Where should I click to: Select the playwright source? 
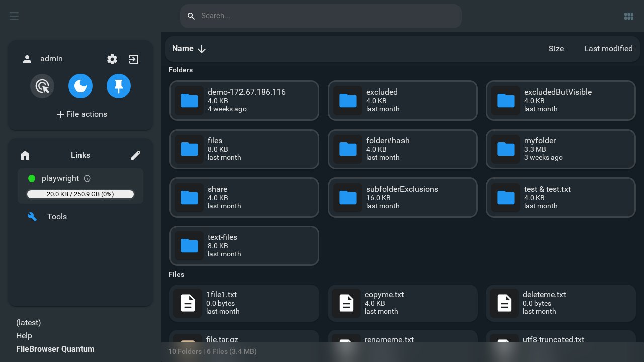click(80, 186)
